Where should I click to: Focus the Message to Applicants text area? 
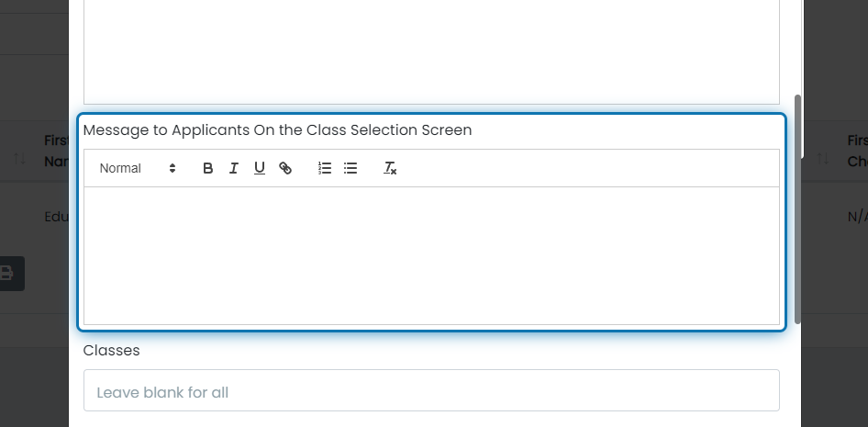431,255
